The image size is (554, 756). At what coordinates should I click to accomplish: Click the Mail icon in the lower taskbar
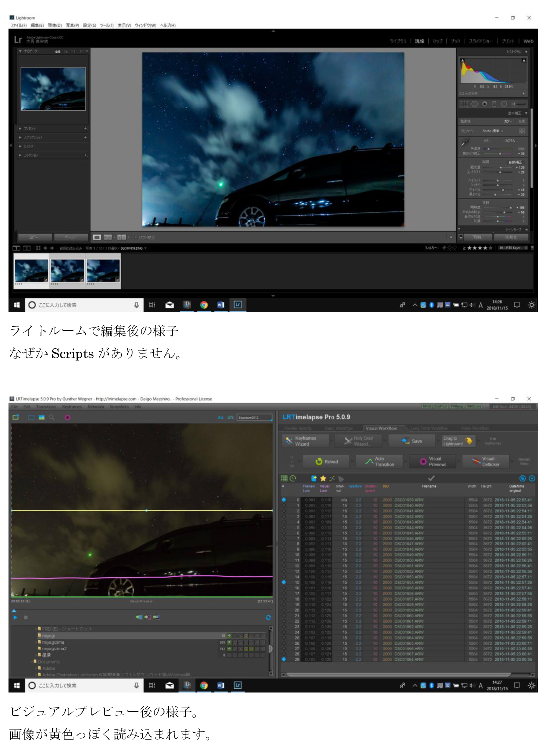(x=169, y=685)
